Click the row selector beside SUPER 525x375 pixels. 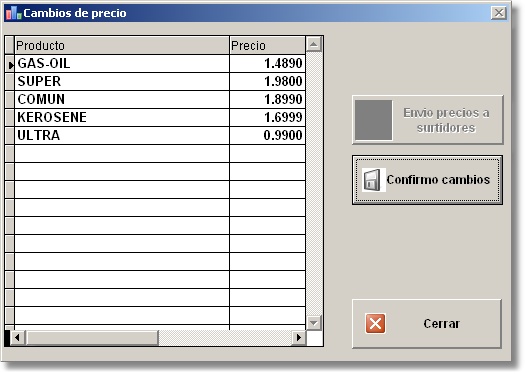point(10,81)
